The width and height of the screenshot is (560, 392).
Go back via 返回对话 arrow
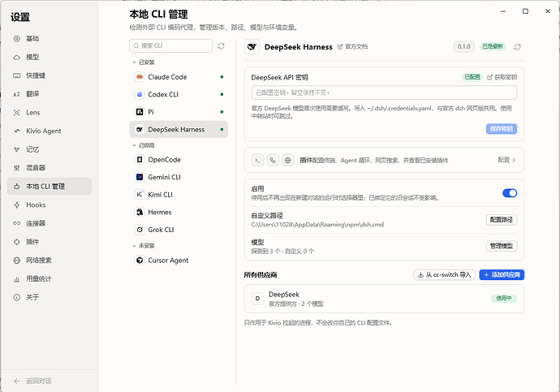(17, 381)
